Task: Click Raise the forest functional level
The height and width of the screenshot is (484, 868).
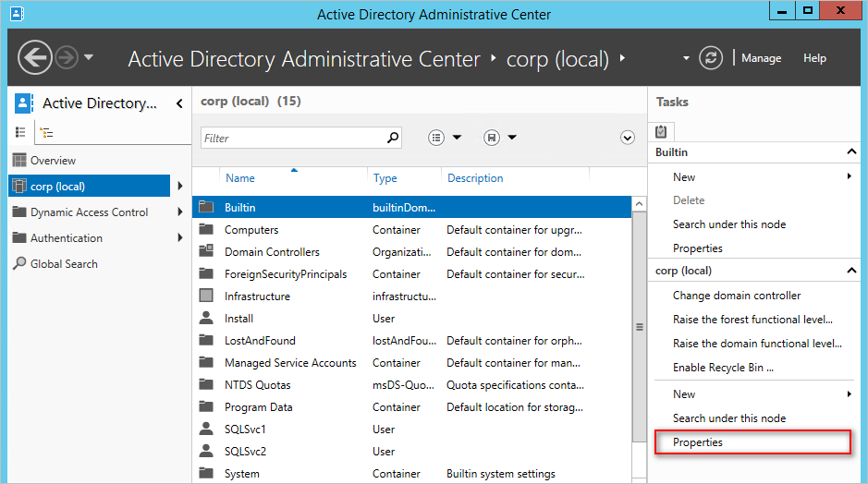Action: click(752, 320)
